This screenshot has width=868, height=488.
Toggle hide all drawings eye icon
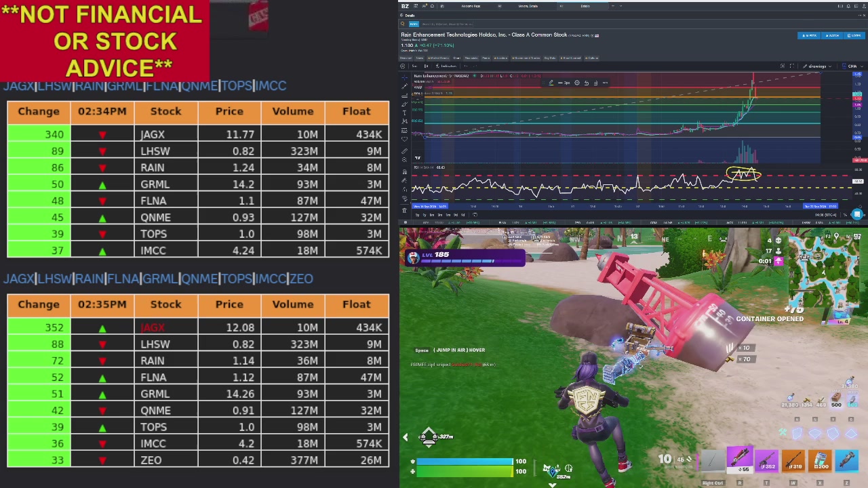[405, 198]
